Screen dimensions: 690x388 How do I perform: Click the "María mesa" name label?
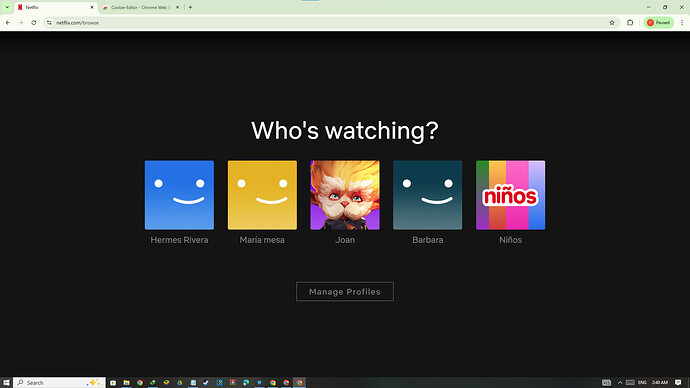pyautogui.click(x=262, y=240)
